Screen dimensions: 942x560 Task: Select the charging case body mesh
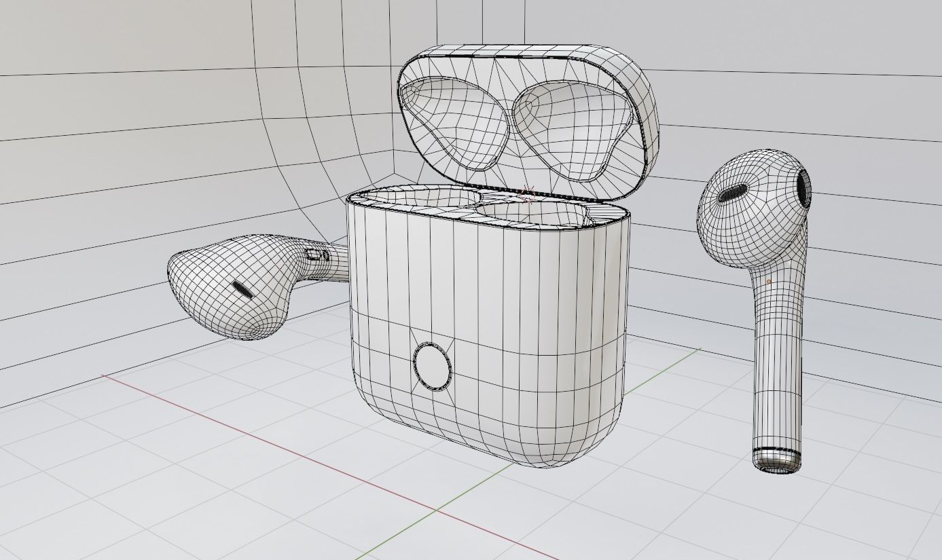point(488,326)
